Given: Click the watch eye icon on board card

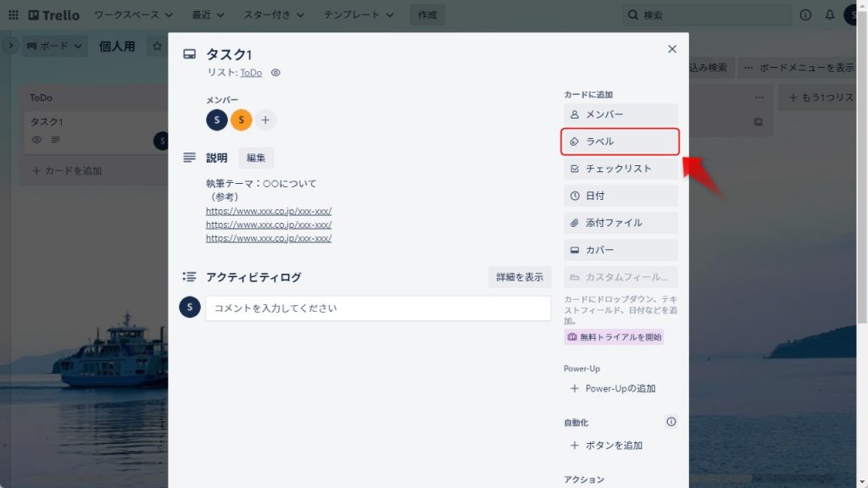Looking at the screenshot, I should 36,140.
